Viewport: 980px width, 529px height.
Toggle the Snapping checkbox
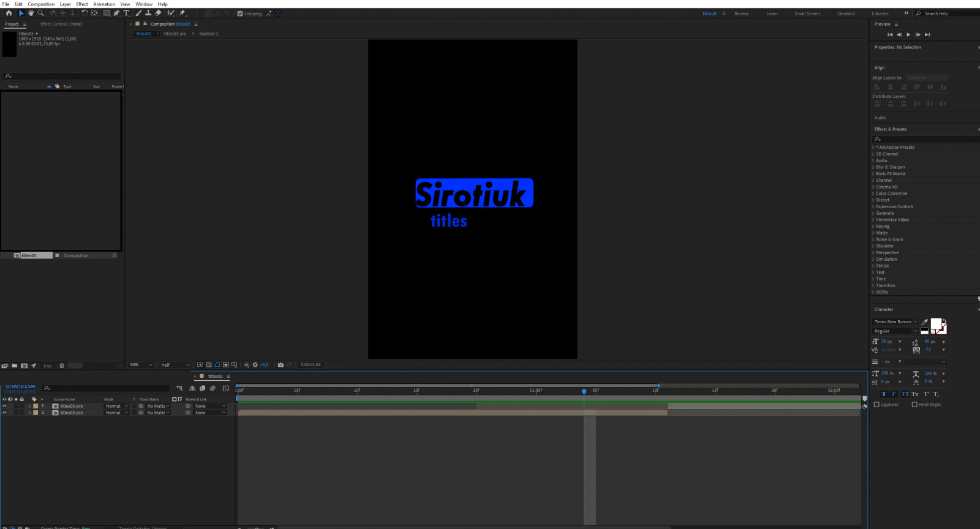coord(240,13)
